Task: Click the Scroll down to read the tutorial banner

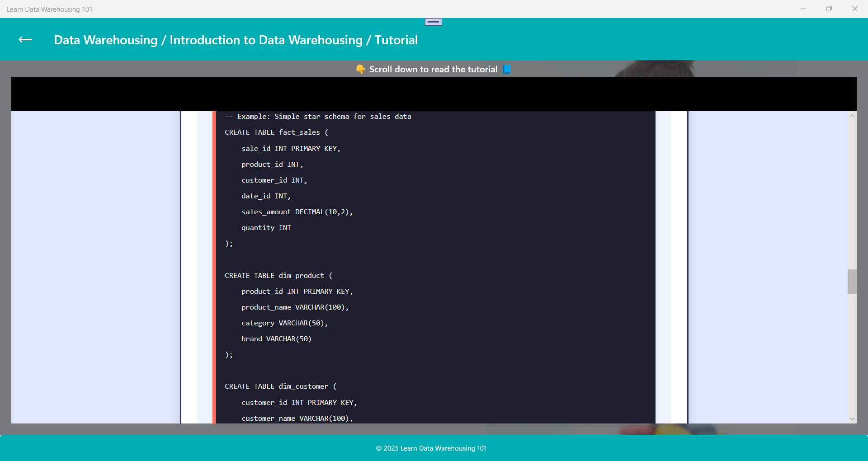Action: click(x=433, y=69)
